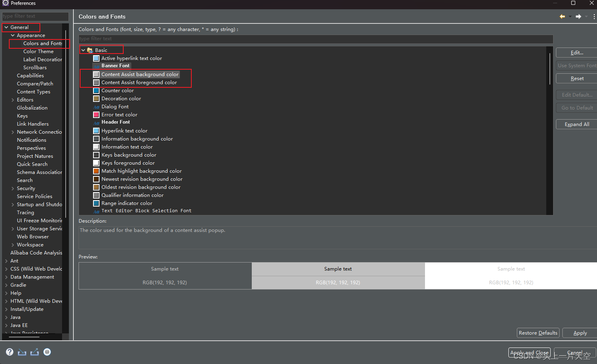Click Dialog Font Aa icon
The width and height of the screenshot is (597, 364).
[96, 107]
